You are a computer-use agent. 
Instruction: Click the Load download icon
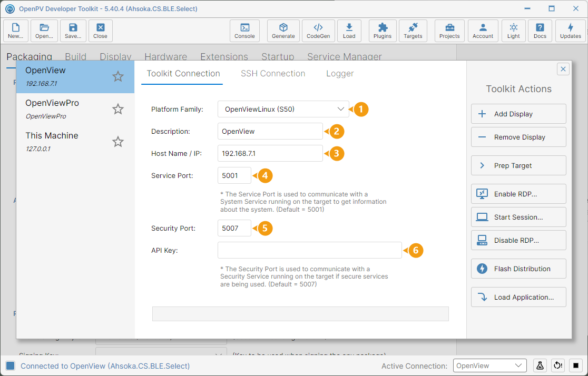[x=349, y=31]
